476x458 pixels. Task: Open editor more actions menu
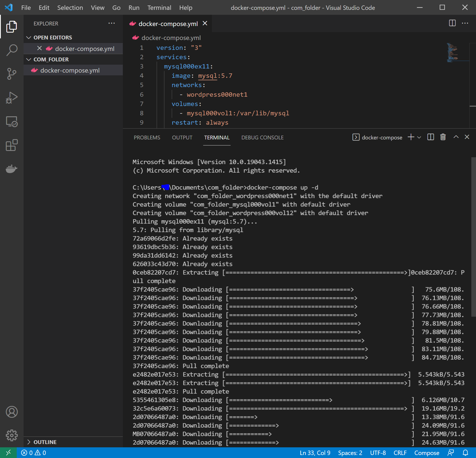465,23
